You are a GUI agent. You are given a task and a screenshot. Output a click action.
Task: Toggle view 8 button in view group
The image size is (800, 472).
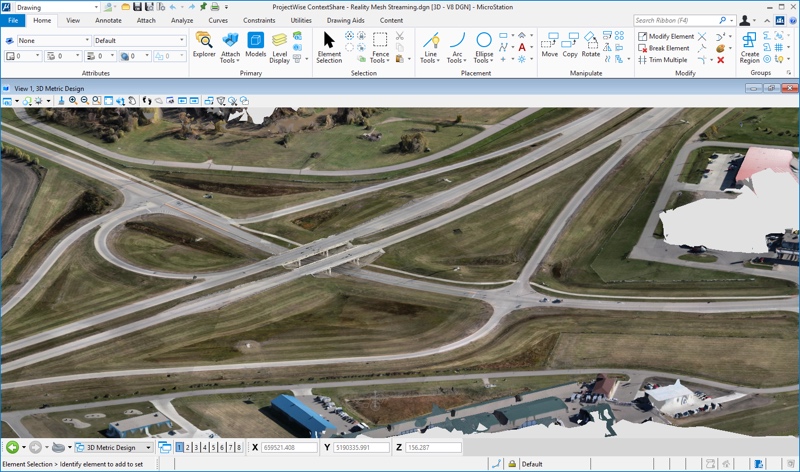[239, 448]
